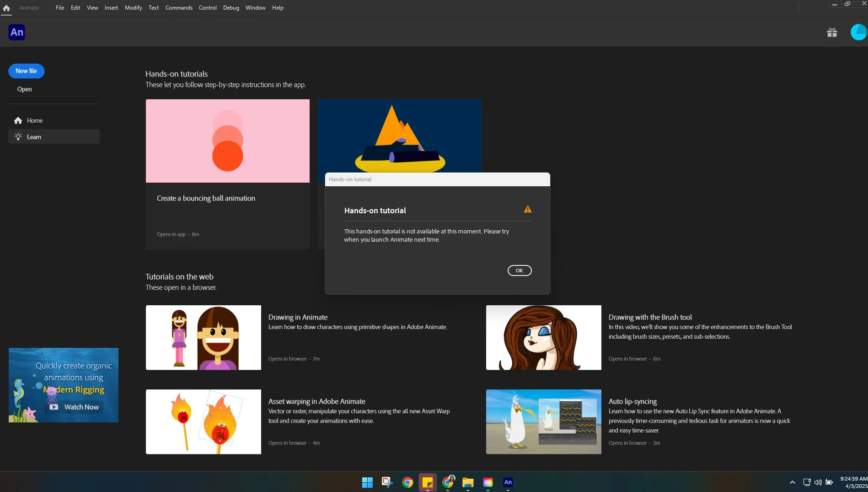Open the Debug menu
Viewport: 868px width, 492px height.
coord(231,8)
